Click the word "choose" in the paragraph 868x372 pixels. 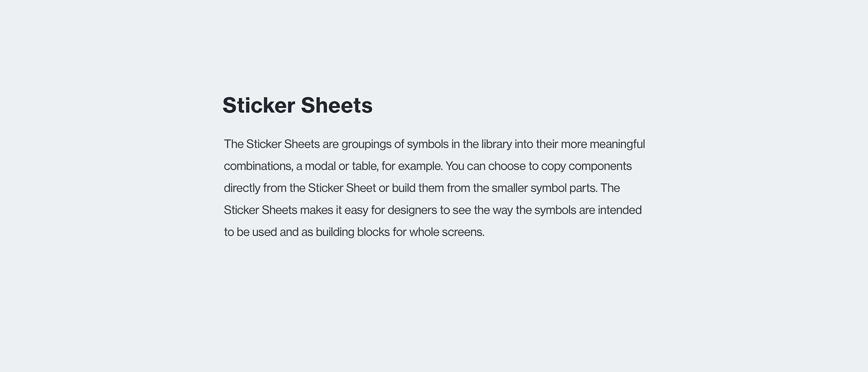(507, 166)
